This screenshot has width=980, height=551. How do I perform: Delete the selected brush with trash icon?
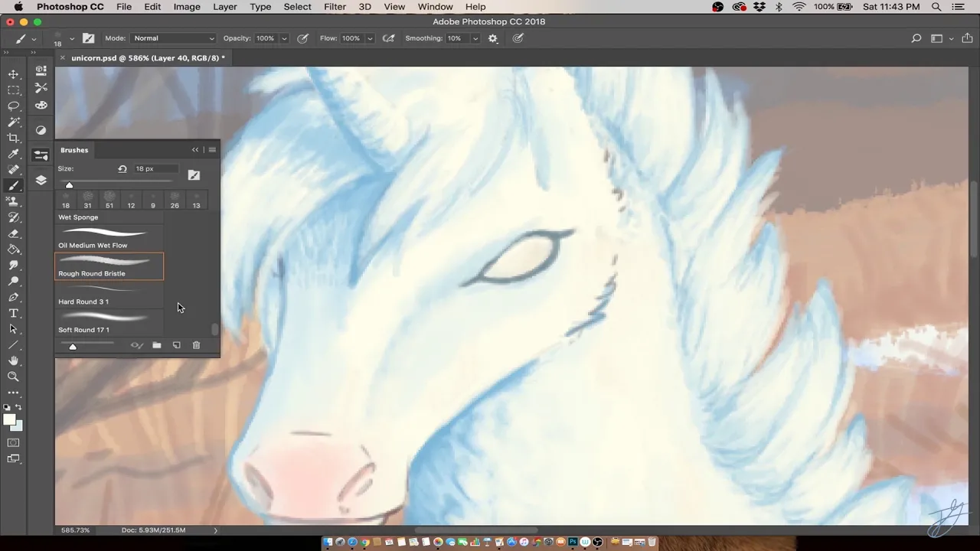pos(196,345)
